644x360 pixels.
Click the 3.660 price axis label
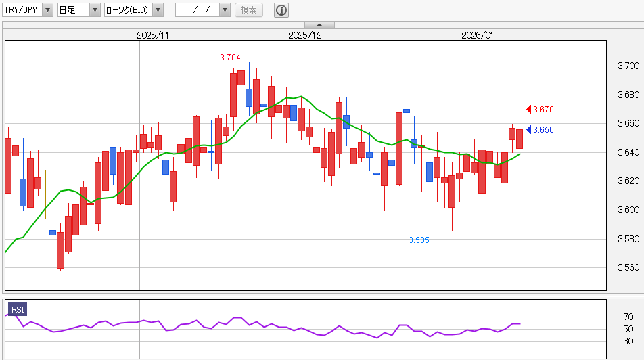click(x=628, y=123)
